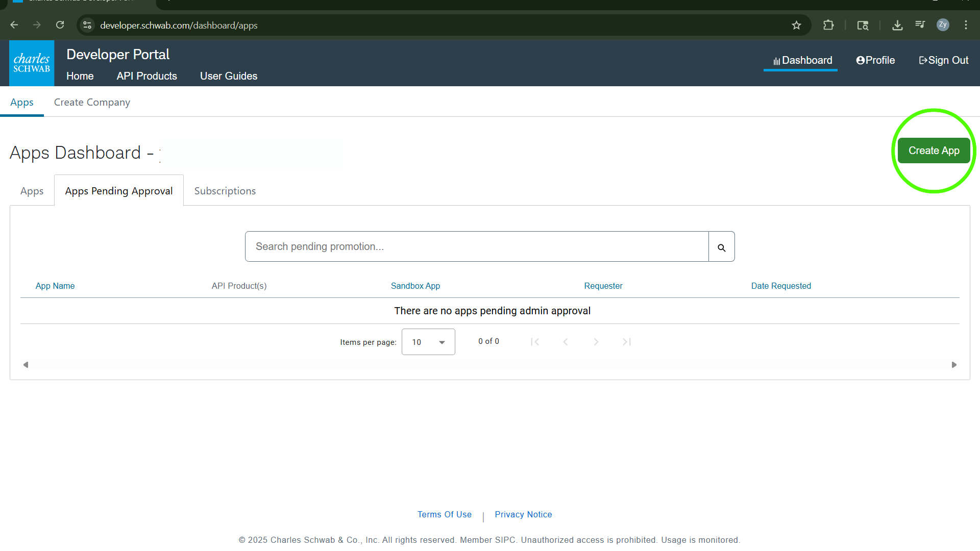Reload the page in browser
This screenshot has width=980, height=551.
[x=60, y=25]
